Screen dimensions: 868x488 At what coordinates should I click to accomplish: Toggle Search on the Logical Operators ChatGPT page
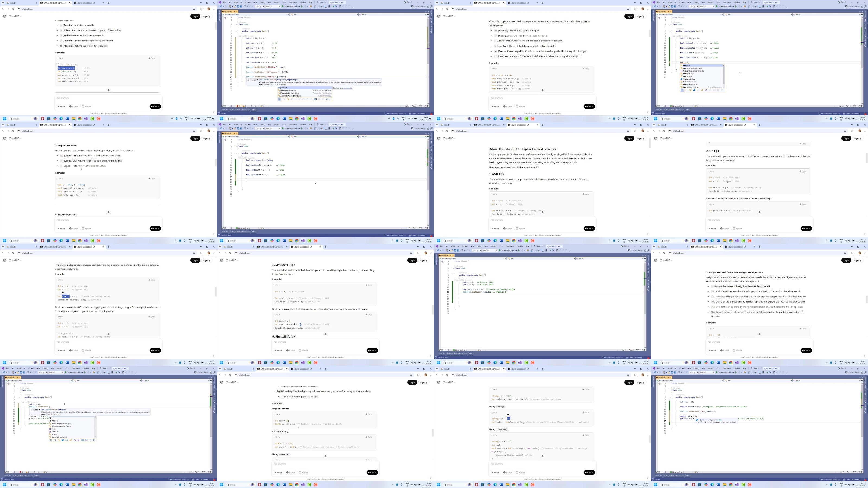pyautogui.click(x=74, y=229)
